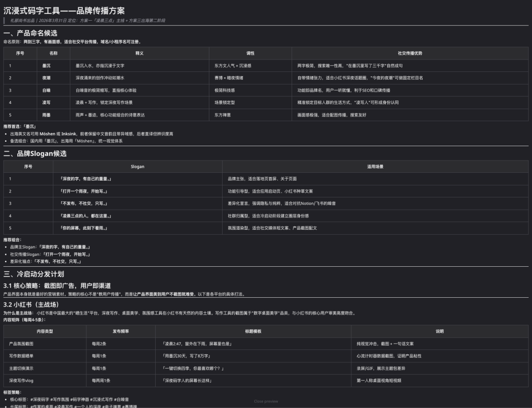This screenshot has width=532, height=408.
Task: Select the 白噪 name cell in naming table
Action: click(46, 90)
